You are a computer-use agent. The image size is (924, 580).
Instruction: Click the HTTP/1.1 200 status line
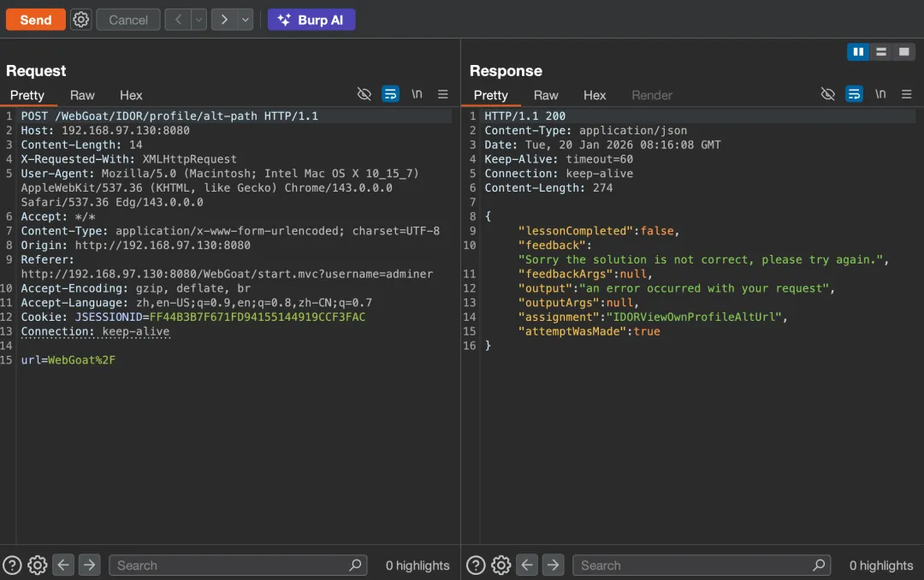pos(525,116)
